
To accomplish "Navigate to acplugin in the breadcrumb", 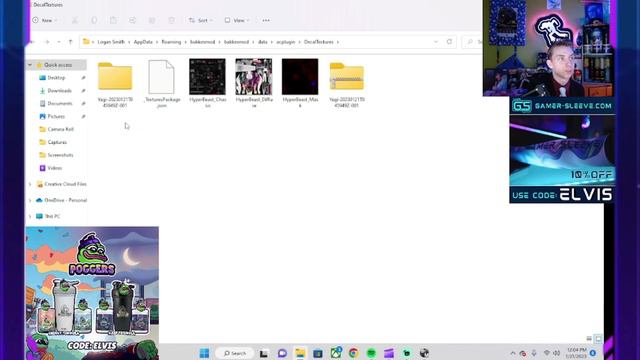I will (x=285, y=42).
